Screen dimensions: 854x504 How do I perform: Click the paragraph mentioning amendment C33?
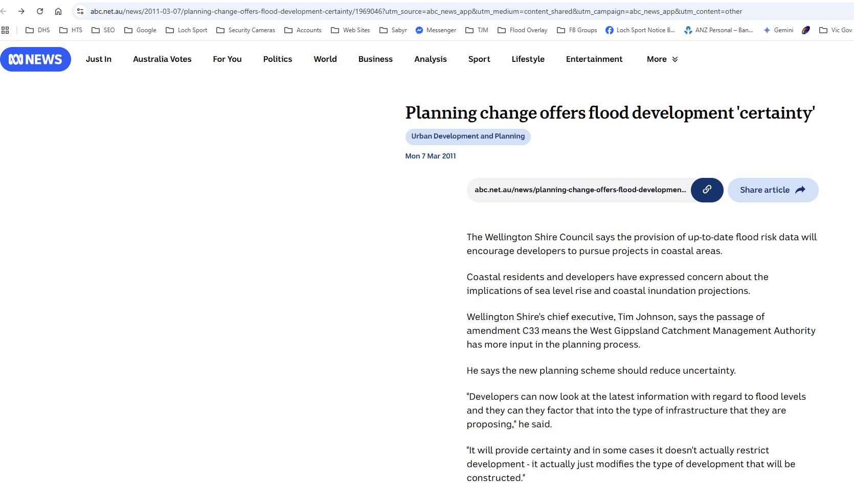tap(641, 331)
